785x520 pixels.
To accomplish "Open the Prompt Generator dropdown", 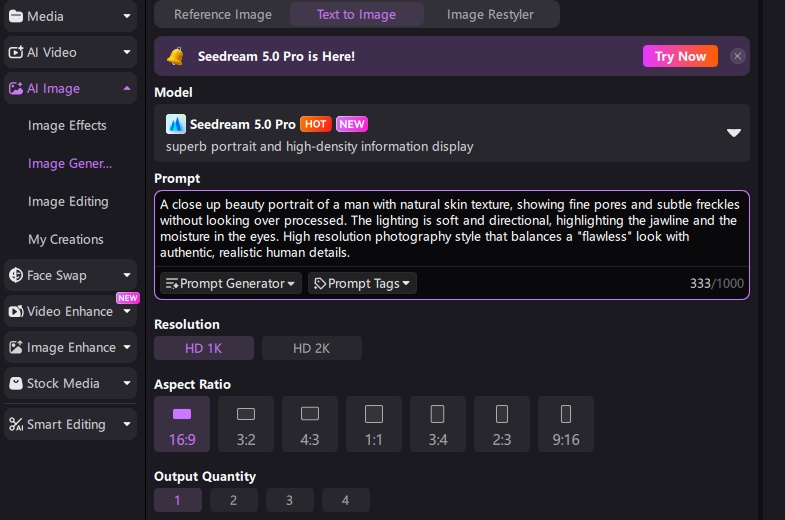I will pos(231,283).
